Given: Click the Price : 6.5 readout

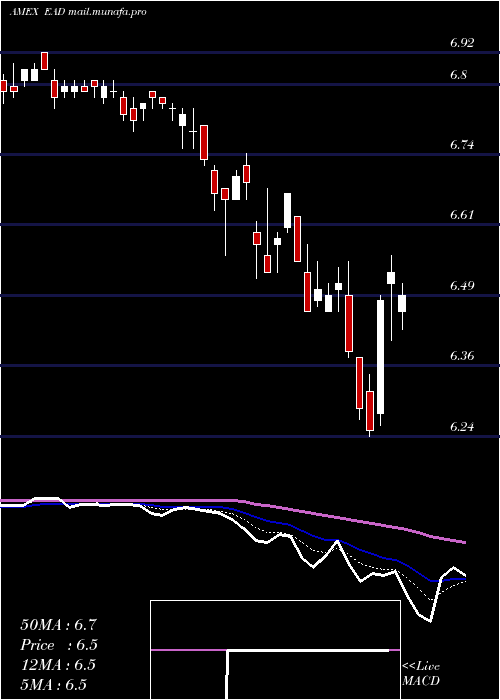Looking at the screenshot, I should pyautogui.click(x=58, y=645).
